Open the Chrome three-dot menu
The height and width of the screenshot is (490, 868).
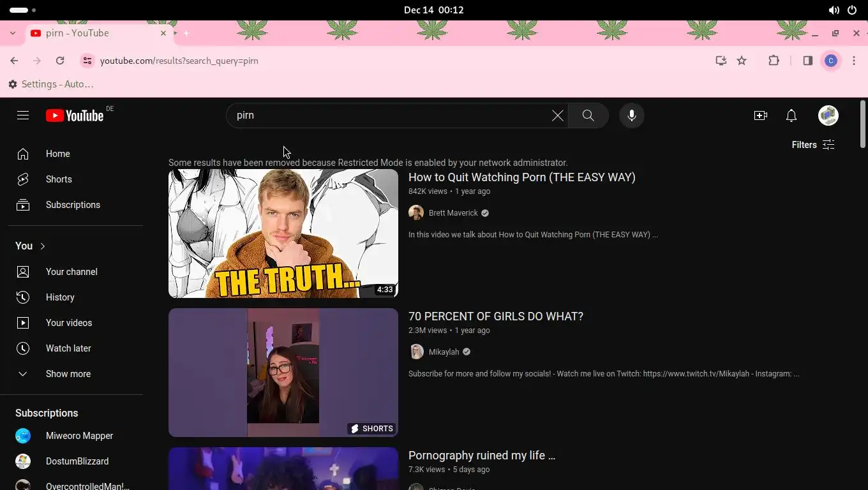click(854, 61)
